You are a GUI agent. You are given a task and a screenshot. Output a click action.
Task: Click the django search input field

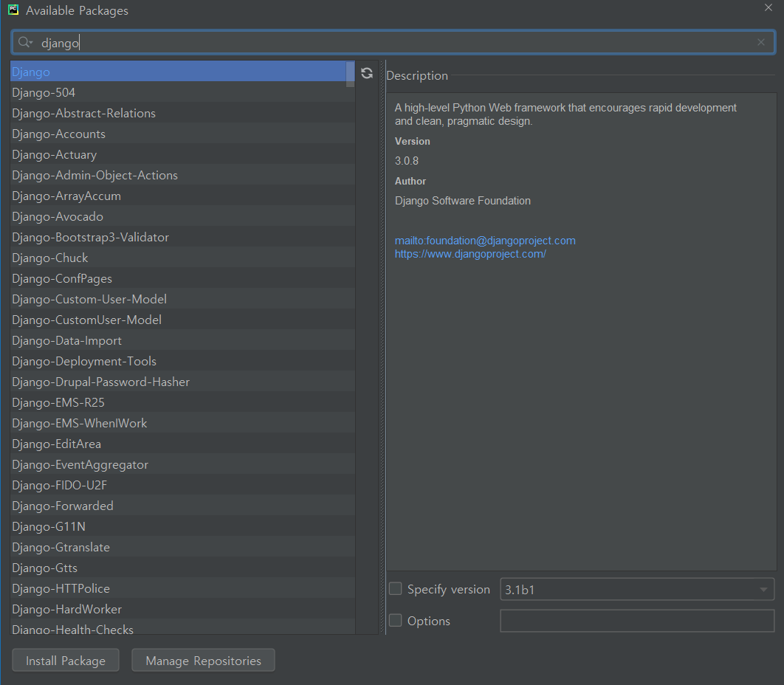[x=393, y=43]
